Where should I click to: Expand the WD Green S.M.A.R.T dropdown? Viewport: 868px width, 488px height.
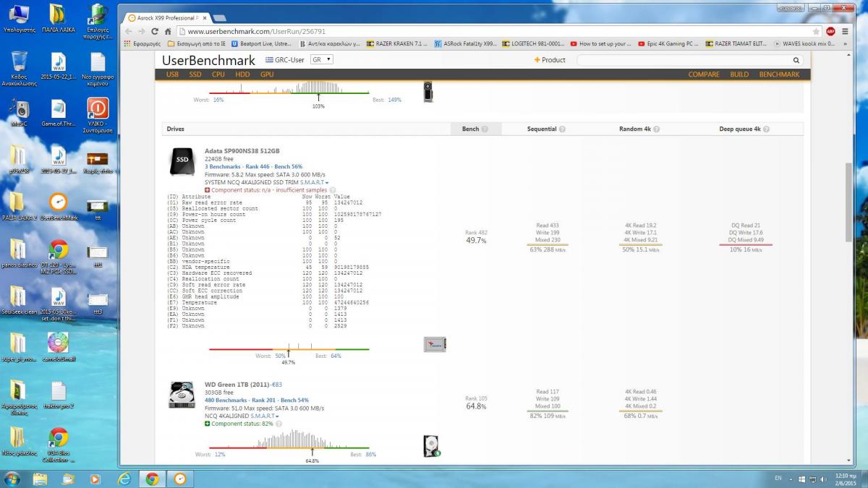[265, 416]
